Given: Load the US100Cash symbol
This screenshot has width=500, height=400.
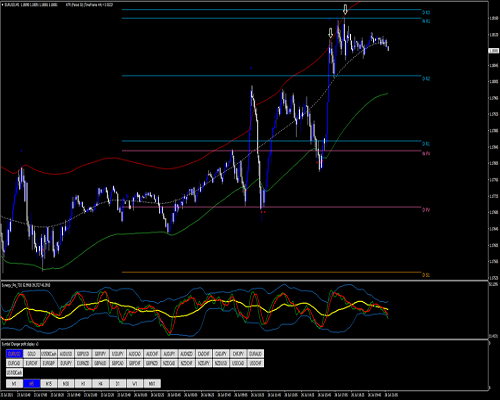Looking at the screenshot, I should point(14,373).
